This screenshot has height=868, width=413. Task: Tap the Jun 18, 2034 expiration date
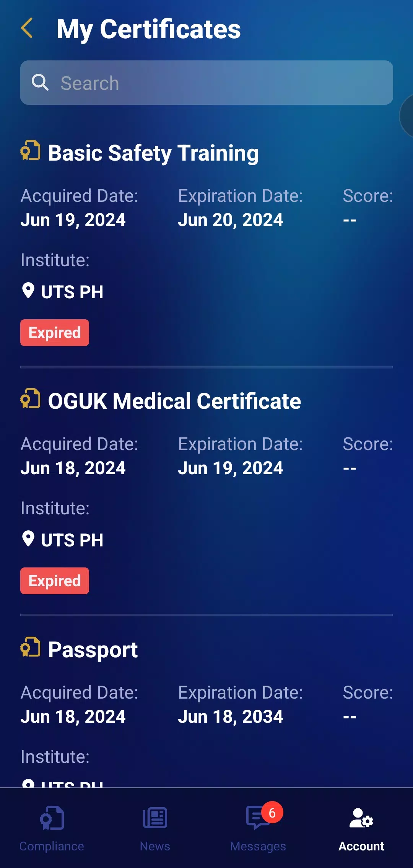(x=230, y=716)
